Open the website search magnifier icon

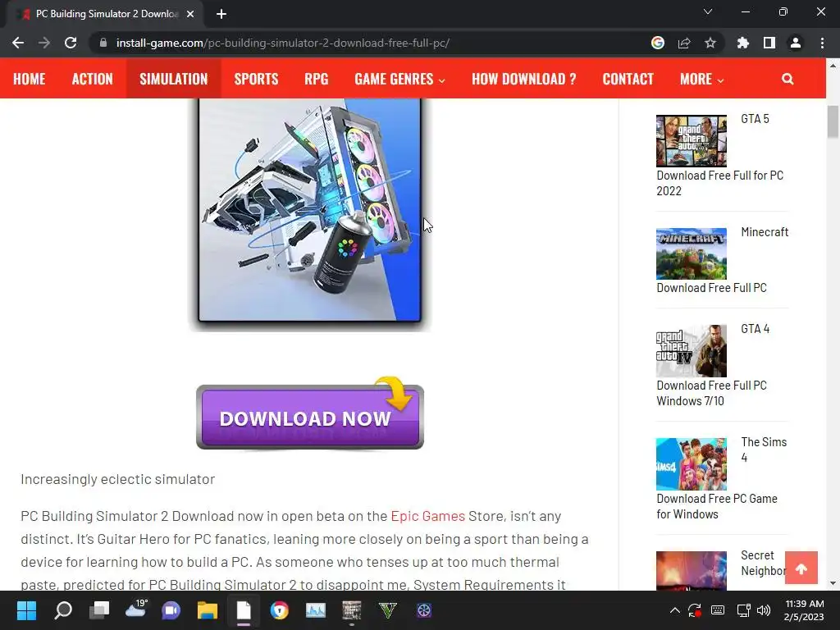787,79
